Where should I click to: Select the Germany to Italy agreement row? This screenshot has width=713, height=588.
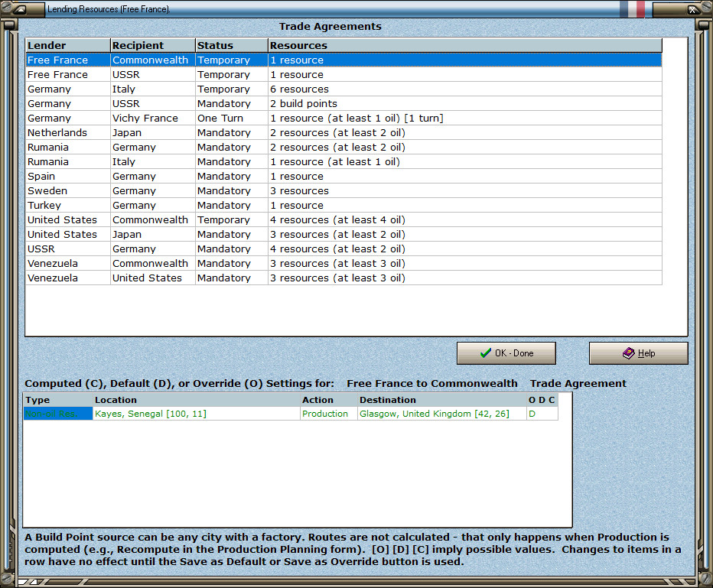[343, 89]
